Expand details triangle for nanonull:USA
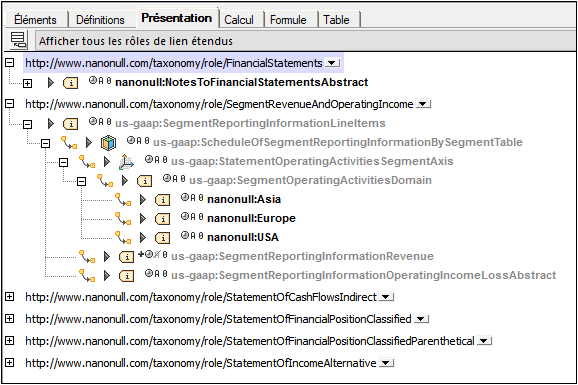This screenshot has width=578, height=385. coord(143,238)
